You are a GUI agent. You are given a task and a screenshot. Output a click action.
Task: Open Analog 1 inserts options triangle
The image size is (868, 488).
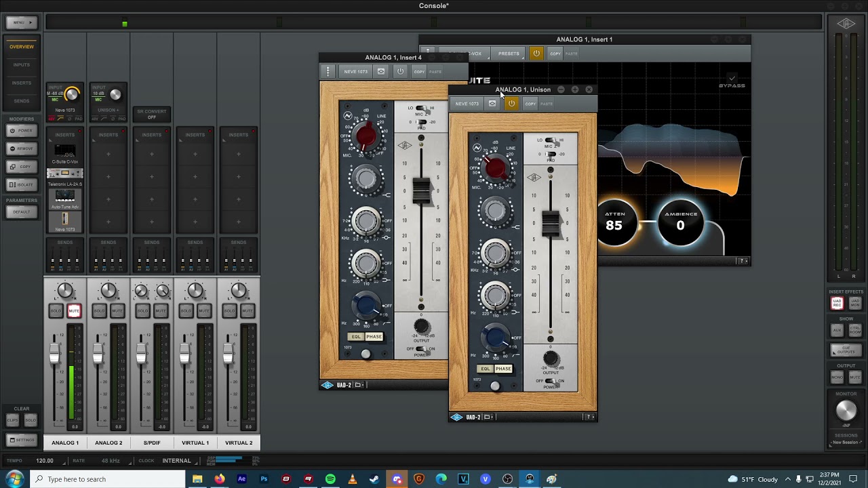pos(50,140)
